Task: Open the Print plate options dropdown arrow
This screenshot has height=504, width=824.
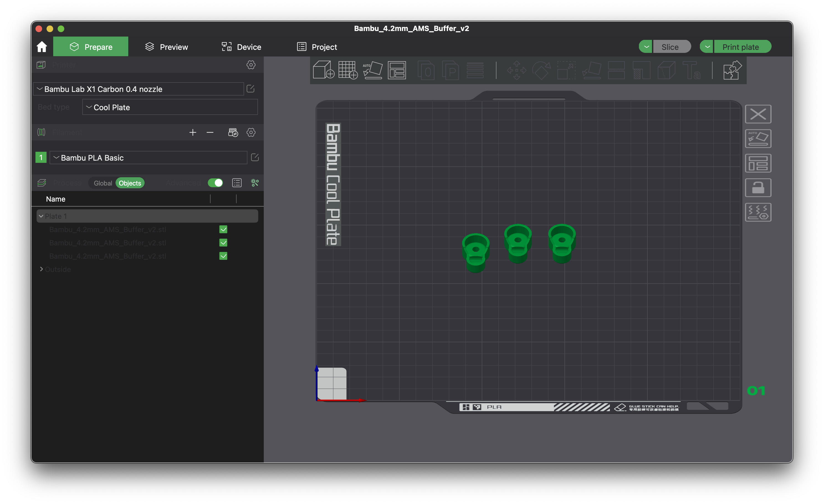Action: coord(707,47)
